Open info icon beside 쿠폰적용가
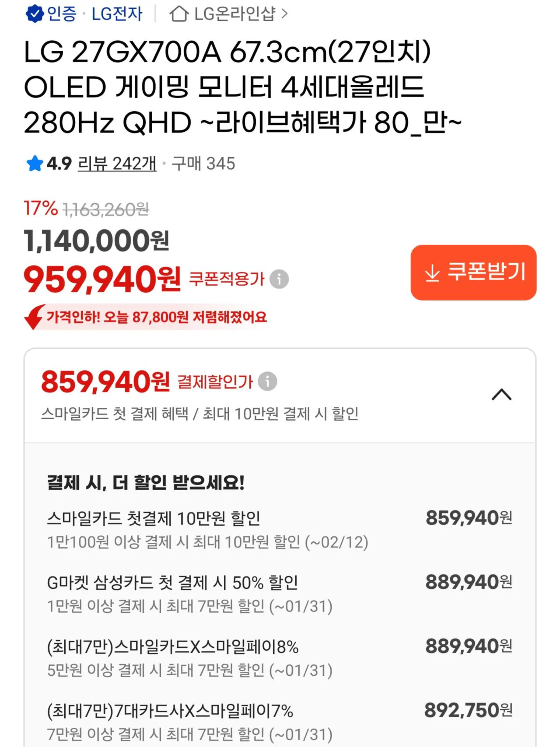The height and width of the screenshot is (747, 560). coord(279,279)
